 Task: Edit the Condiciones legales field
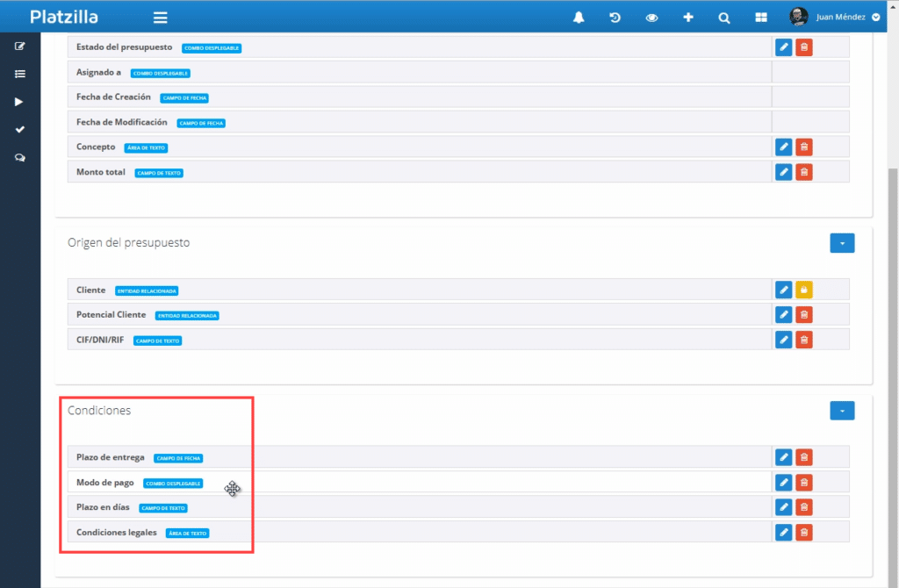pos(783,533)
